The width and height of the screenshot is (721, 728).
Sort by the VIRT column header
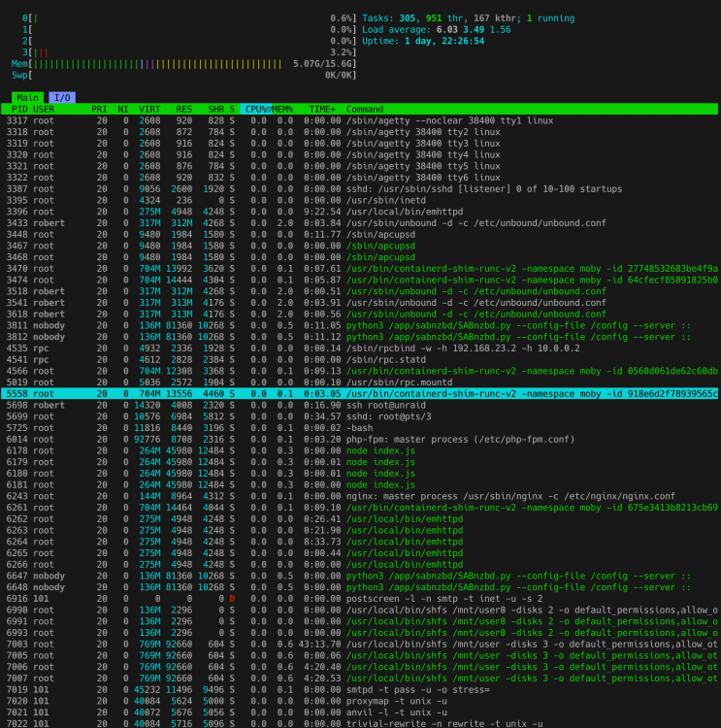click(x=149, y=109)
